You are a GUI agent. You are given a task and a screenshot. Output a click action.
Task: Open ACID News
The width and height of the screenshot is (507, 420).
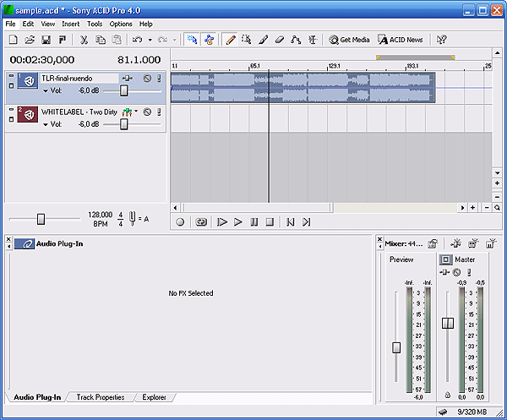(x=401, y=40)
